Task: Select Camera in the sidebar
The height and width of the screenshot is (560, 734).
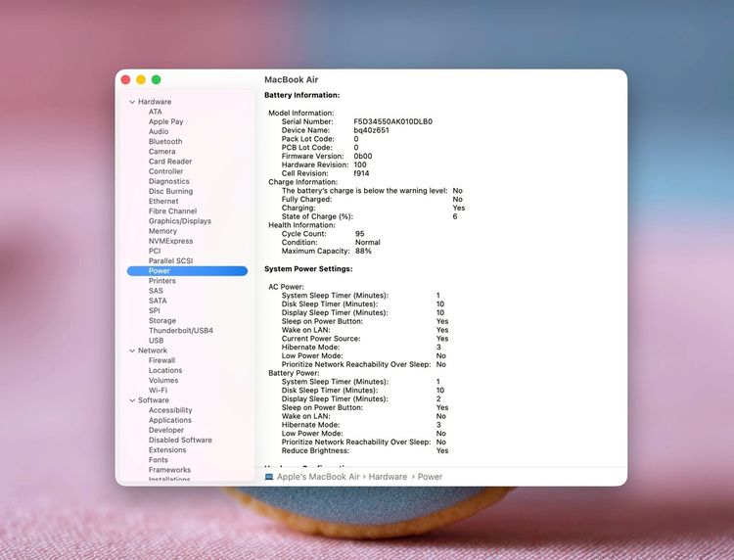Action: coord(161,151)
